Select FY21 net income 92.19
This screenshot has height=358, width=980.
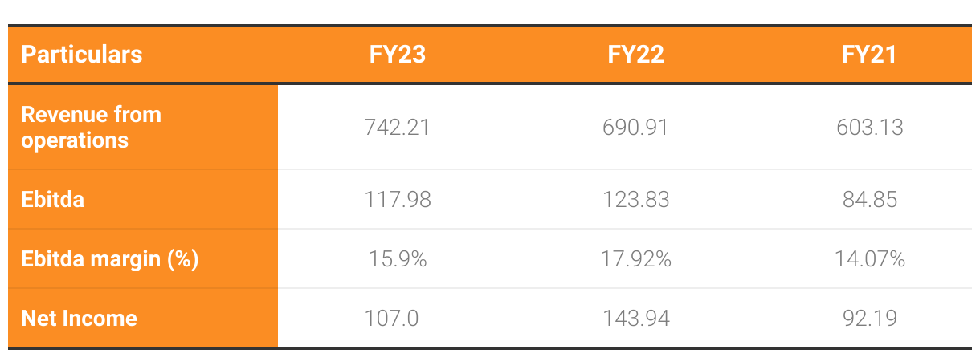869,319
